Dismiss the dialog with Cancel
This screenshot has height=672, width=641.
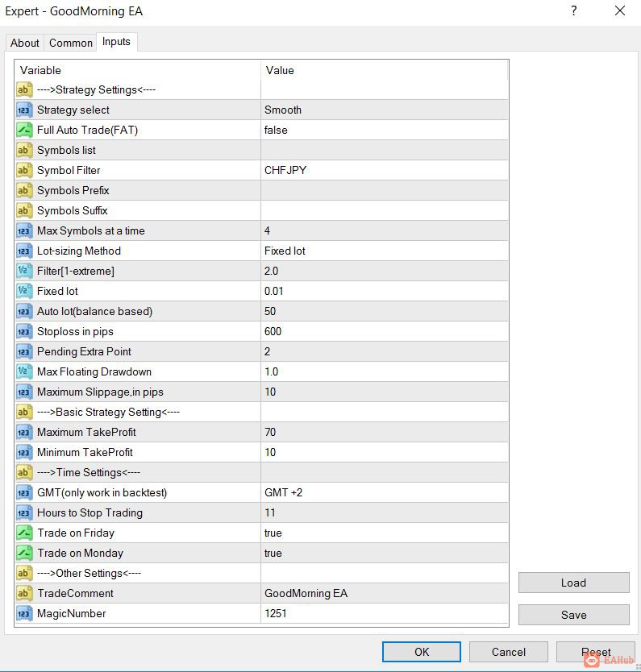coord(509,652)
